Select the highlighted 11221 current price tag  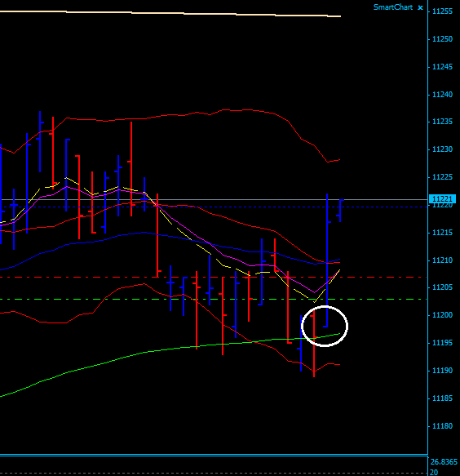coord(442,199)
